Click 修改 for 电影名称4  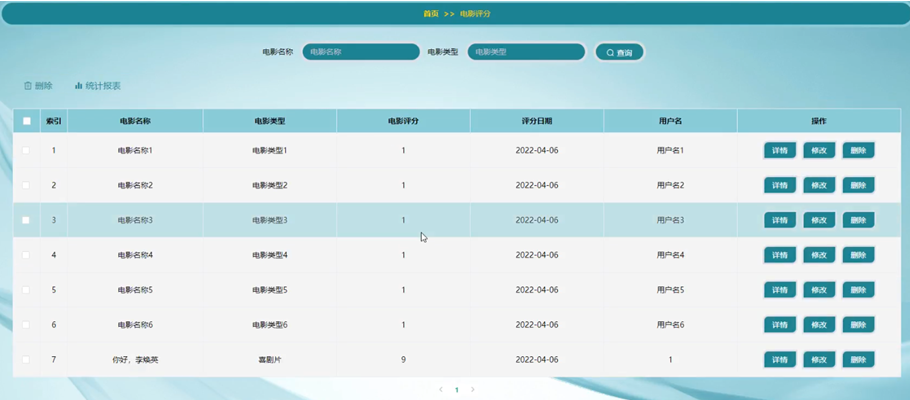(x=819, y=255)
